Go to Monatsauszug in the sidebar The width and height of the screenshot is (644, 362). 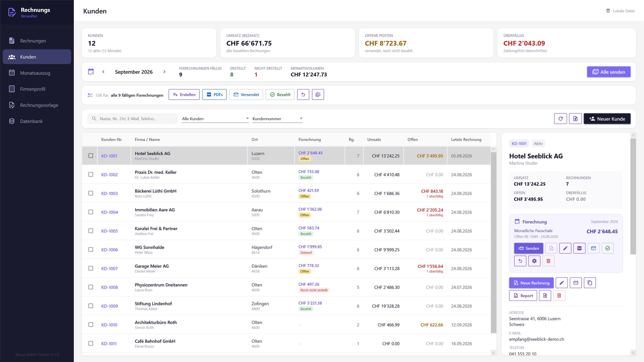pos(37,73)
